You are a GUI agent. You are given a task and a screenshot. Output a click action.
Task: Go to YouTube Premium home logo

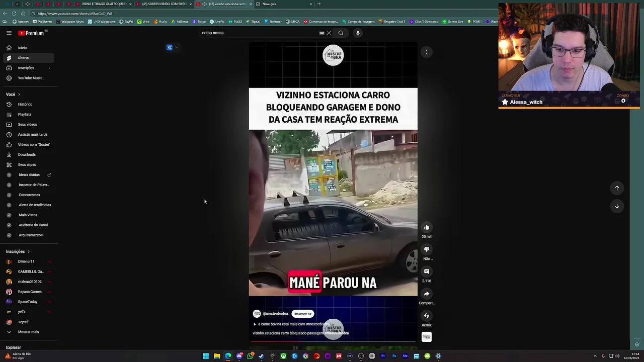pyautogui.click(x=31, y=33)
